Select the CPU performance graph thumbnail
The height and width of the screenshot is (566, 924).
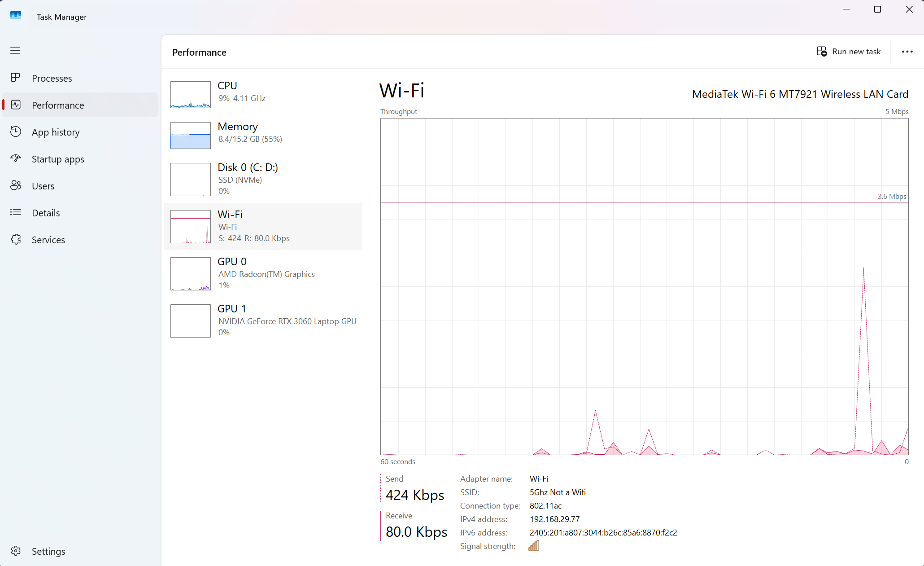point(190,94)
